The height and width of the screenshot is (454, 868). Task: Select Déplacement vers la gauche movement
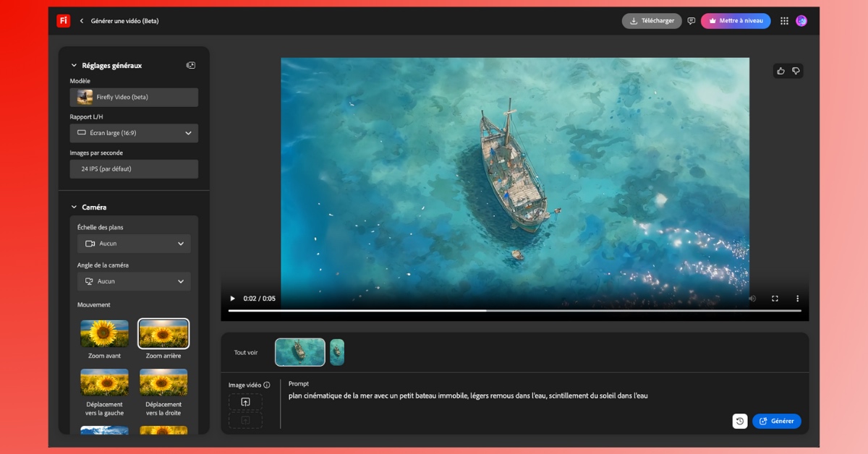click(x=104, y=383)
